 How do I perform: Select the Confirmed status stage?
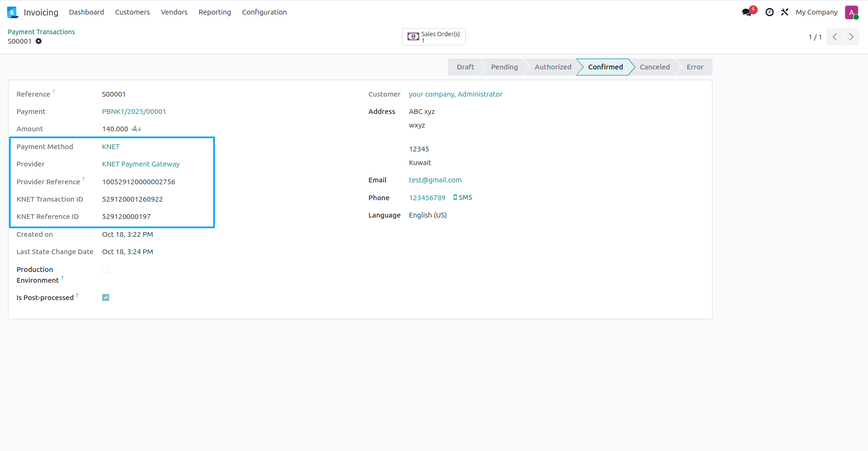coord(605,67)
